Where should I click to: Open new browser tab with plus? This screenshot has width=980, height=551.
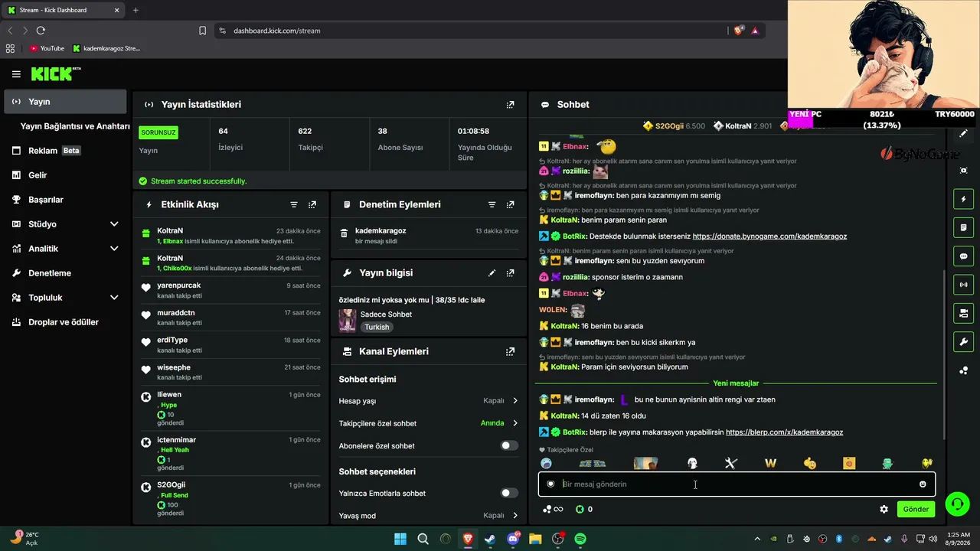(136, 10)
